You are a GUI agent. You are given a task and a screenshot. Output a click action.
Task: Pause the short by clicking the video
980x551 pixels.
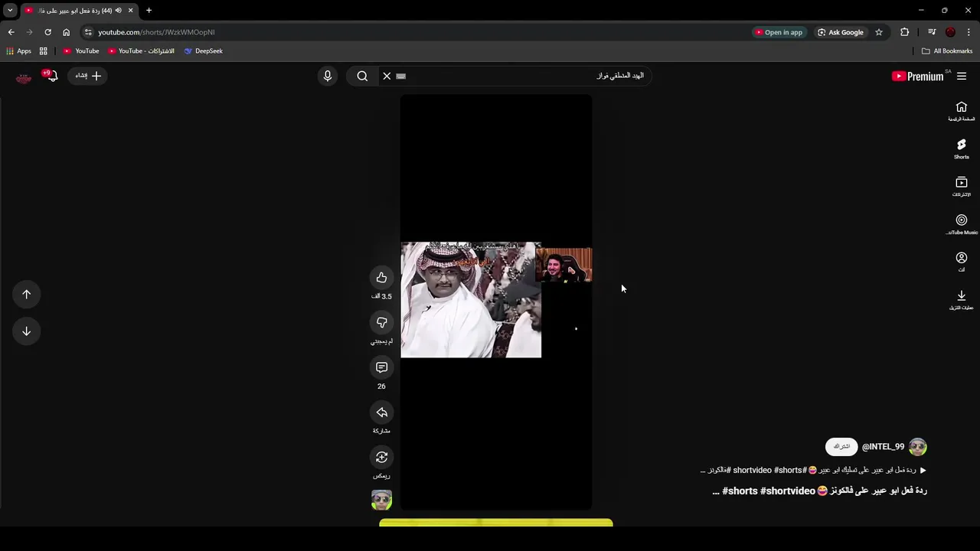[x=496, y=302]
